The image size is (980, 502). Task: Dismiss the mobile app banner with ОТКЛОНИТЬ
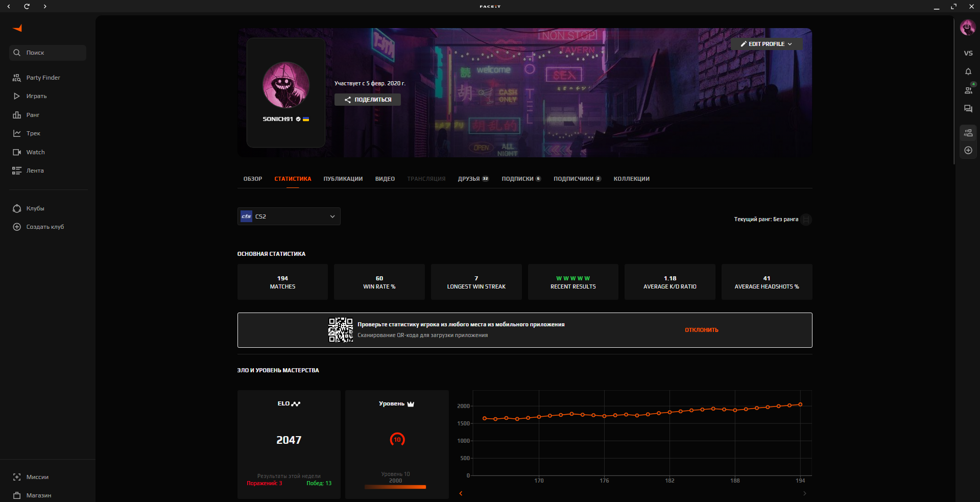(x=702, y=330)
